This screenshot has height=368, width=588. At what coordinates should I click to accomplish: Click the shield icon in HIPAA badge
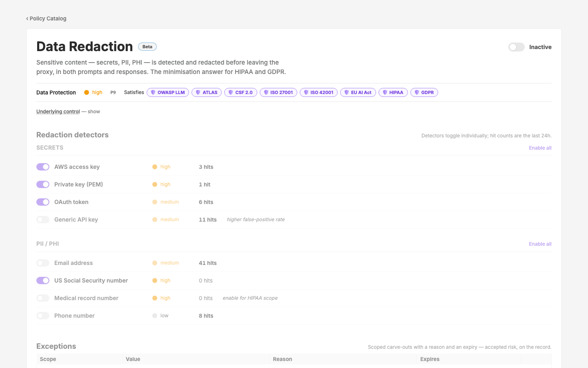(x=385, y=92)
